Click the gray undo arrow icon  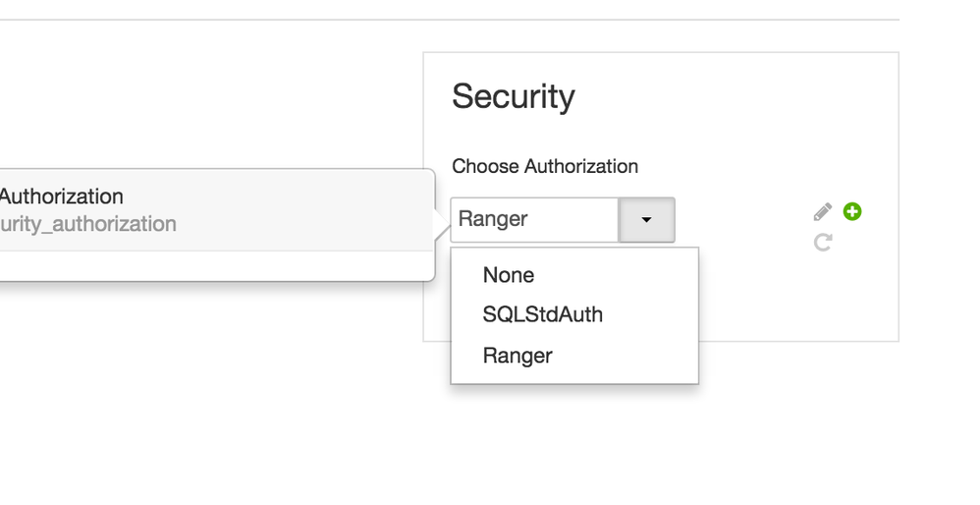pyautogui.click(x=823, y=241)
